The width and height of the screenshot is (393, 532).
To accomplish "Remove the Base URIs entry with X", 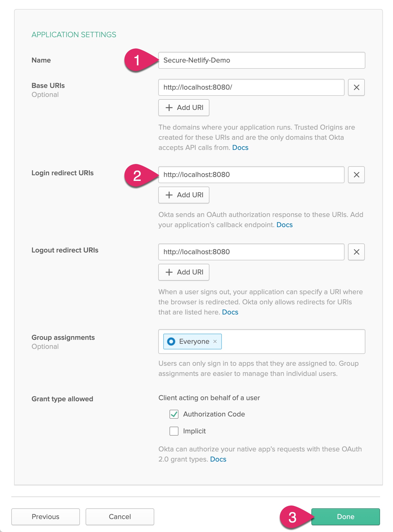I will 356,87.
